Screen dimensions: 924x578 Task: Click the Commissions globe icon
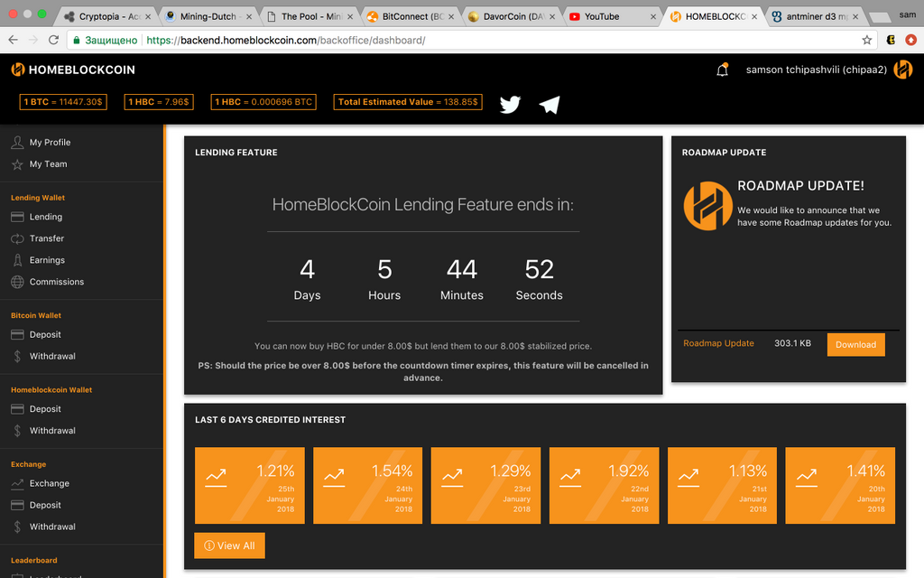pos(18,282)
